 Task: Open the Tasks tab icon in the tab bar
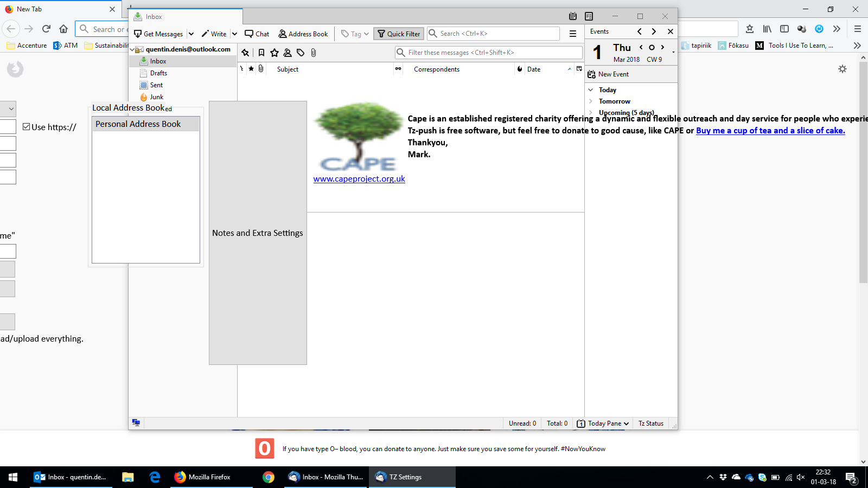[589, 16]
